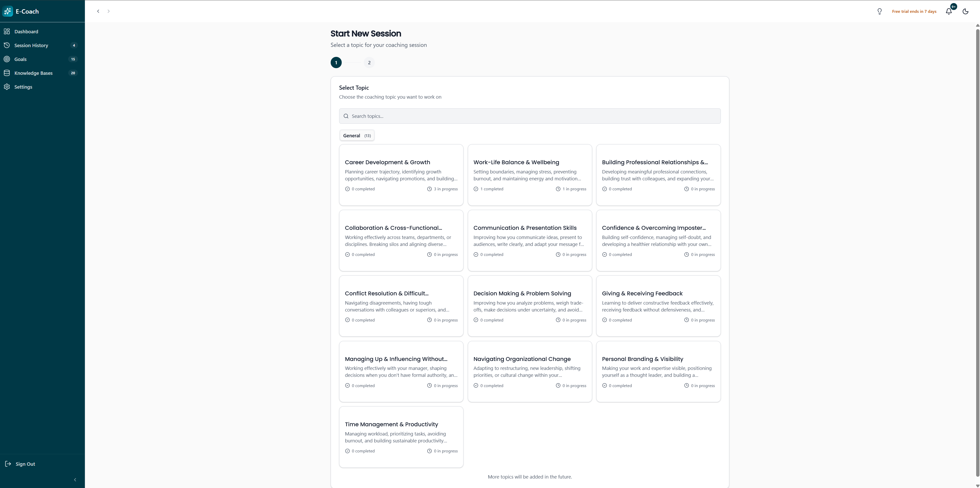Navigate forward using the right arrow

click(108, 12)
